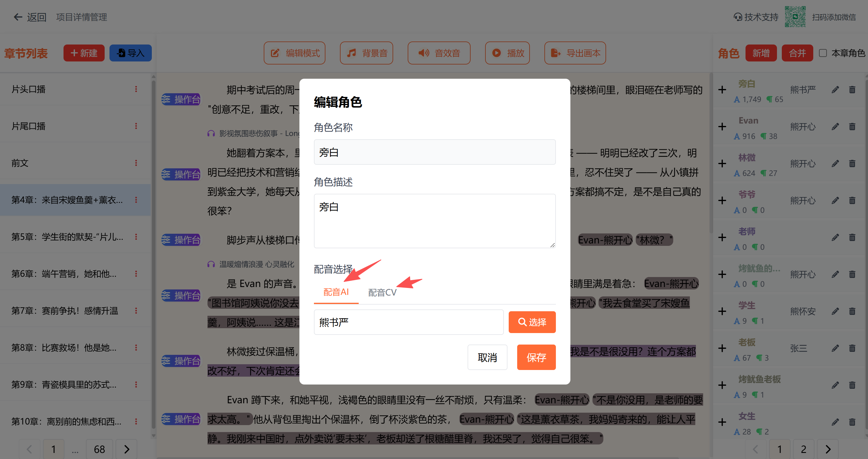
Task: Switch to the 配音CV tab
Action: tap(382, 292)
